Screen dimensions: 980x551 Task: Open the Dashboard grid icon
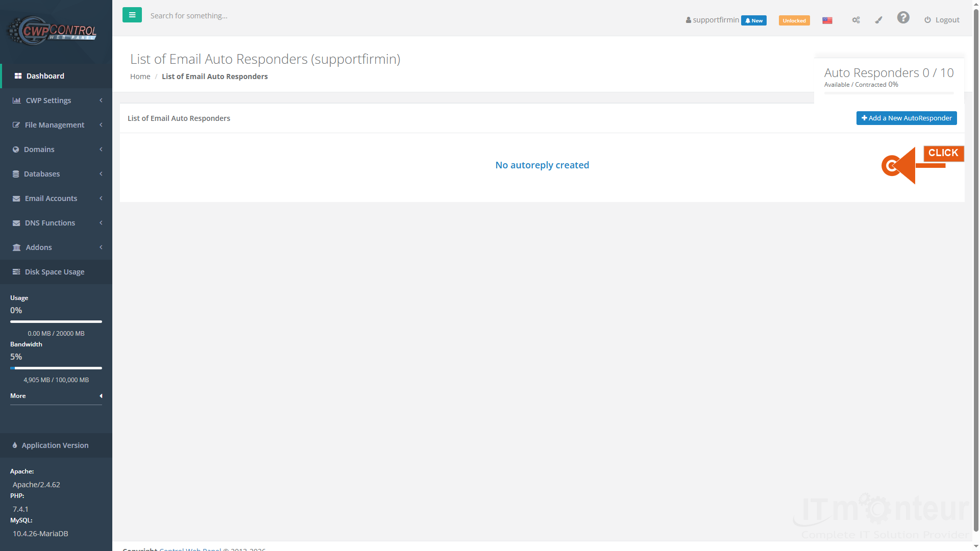pos(18,76)
